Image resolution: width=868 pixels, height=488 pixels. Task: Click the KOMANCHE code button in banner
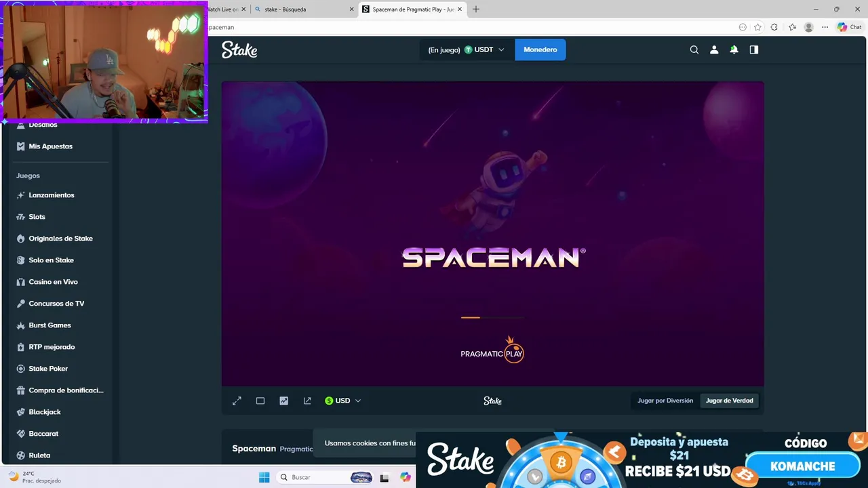[803, 466]
